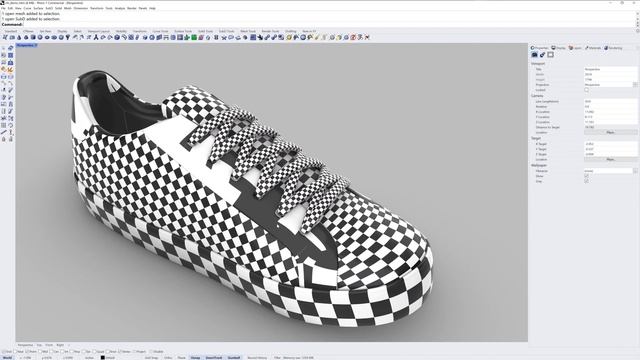Toggle Quad object snap checkbox

(x=94, y=351)
